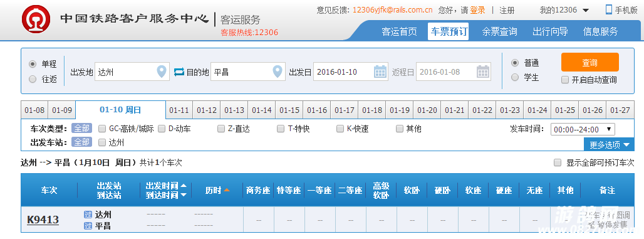Check the D-动车 train type filter
The image size is (644, 239).
coord(162,129)
